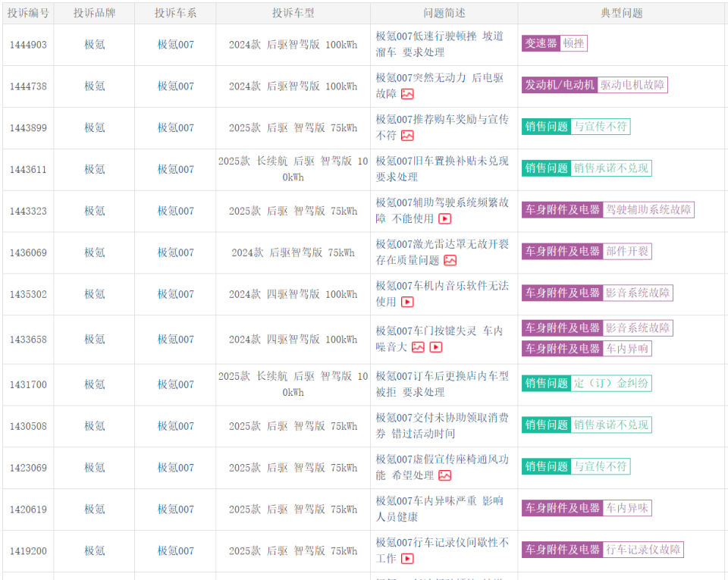
Task: Select 与宣传不符 tag in row 1423069
Action: (x=576, y=466)
